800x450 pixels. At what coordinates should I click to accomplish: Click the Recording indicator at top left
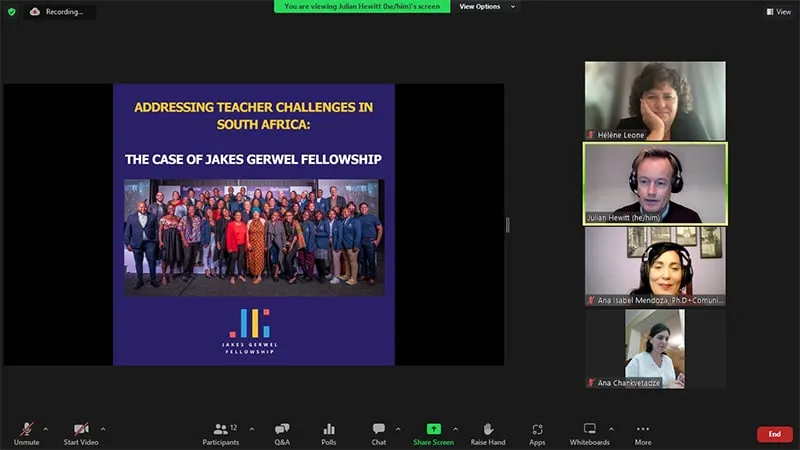(60, 11)
